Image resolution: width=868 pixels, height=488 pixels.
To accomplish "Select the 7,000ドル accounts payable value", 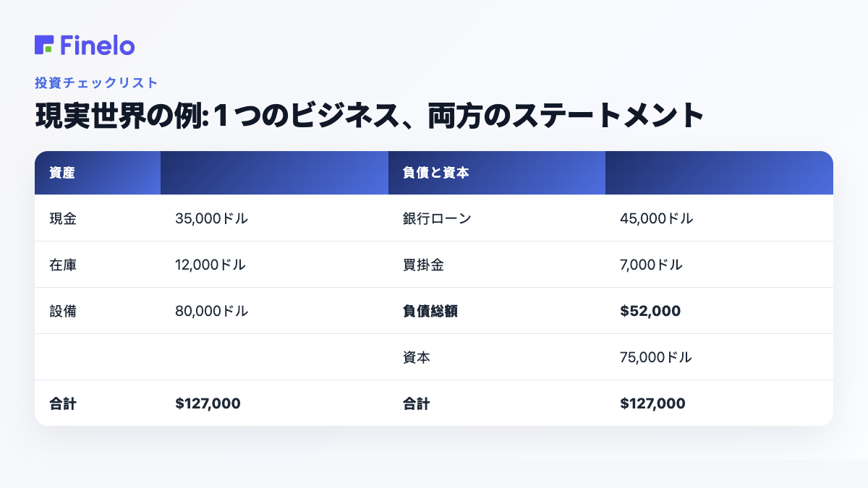I will click(651, 265).
